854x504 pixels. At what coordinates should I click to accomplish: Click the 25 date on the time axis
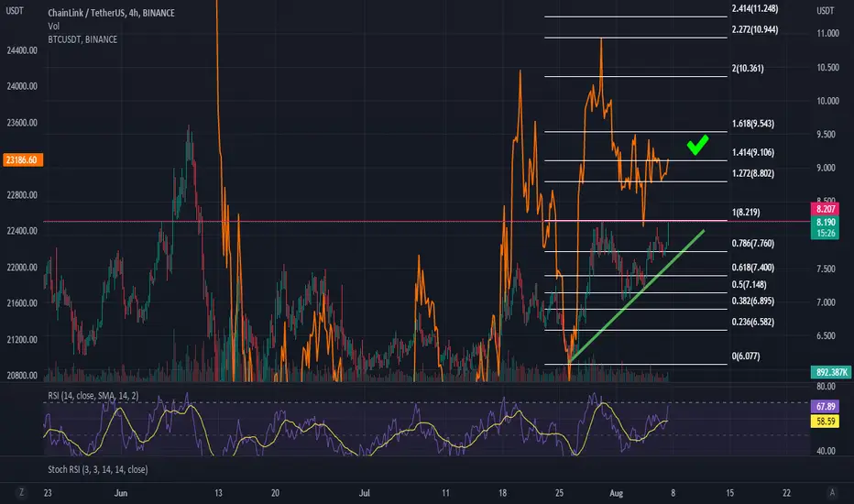559,493
